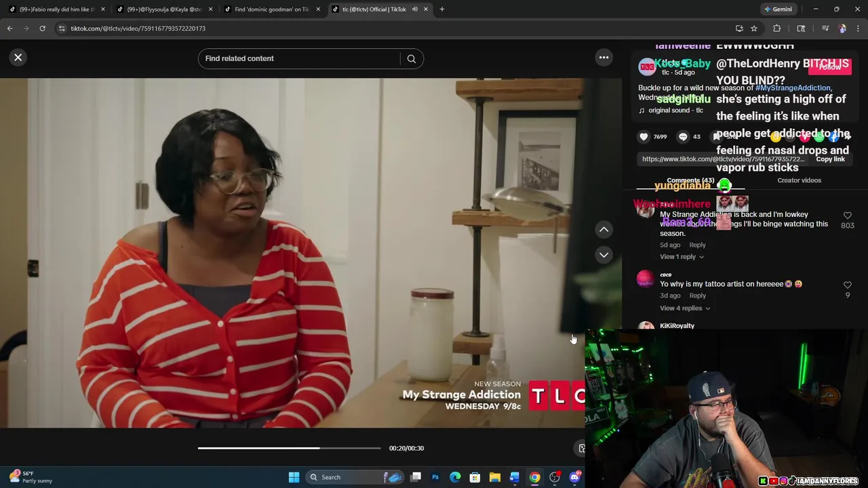Click Copy link button
The height and width of the screenshot is (488, 868).
830,159
